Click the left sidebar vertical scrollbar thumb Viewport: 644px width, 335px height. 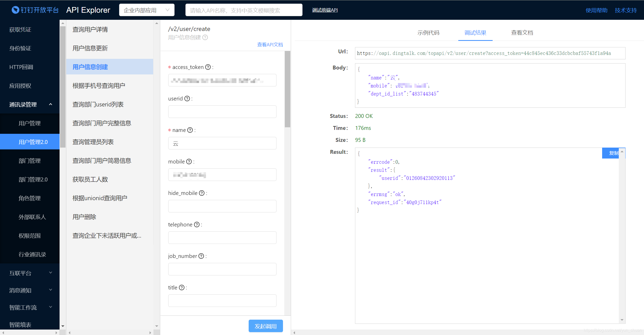click(x=63, y=87)
